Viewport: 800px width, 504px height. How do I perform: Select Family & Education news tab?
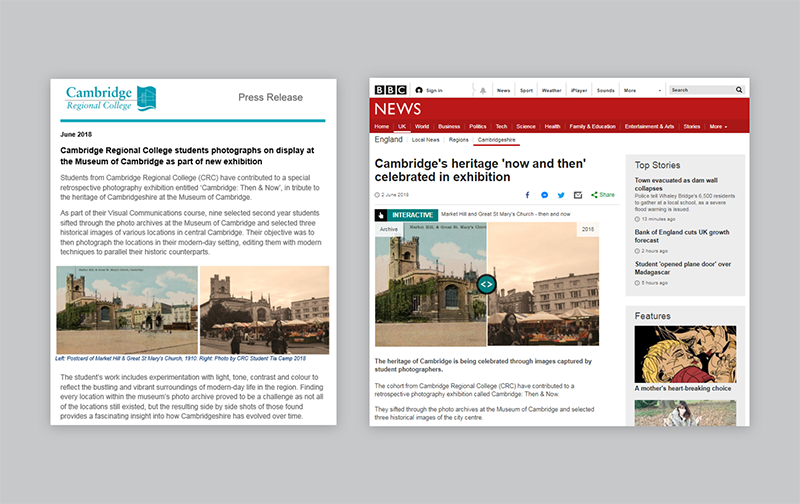(592, 127)
